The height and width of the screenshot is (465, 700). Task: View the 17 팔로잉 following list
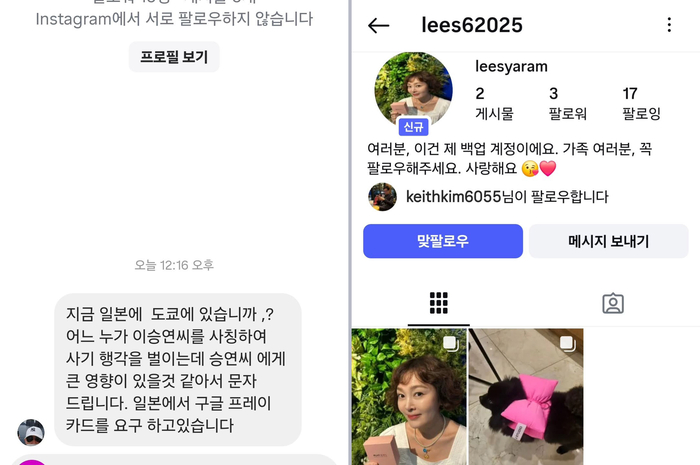[641, 103]
